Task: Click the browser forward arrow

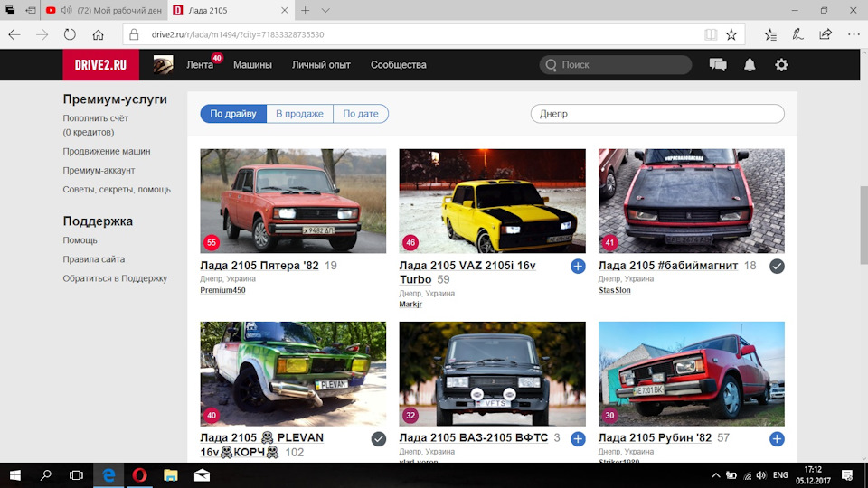Action: coord(42,34)
